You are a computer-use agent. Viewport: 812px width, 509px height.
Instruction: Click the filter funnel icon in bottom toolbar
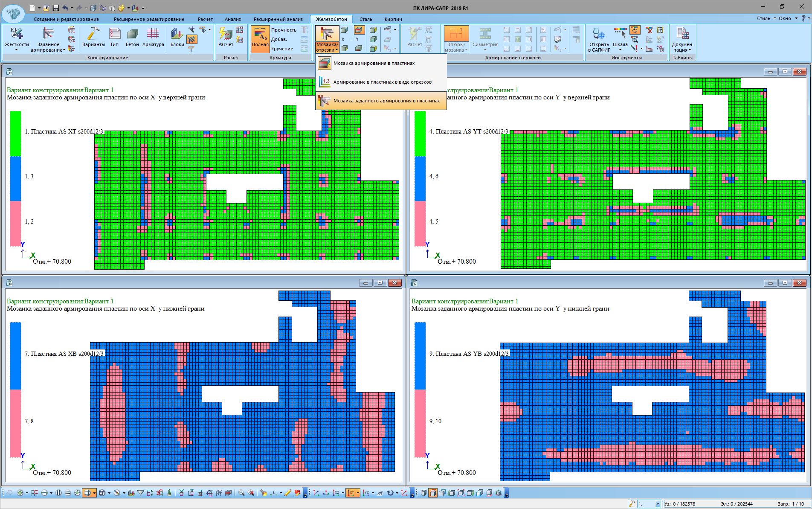(x=141, y=493)
